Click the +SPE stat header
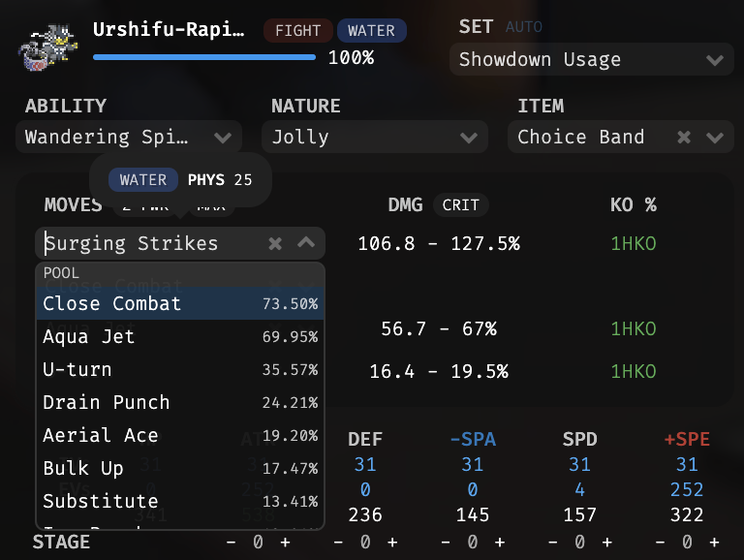744x560 pixels. point(687,440)
